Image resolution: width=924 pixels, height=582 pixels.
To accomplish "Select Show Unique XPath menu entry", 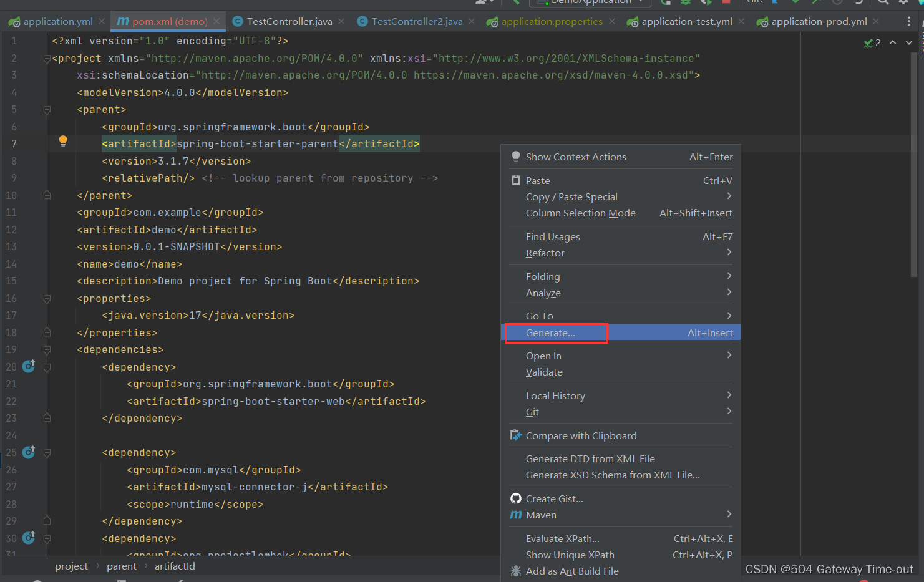I will [621, 555].
